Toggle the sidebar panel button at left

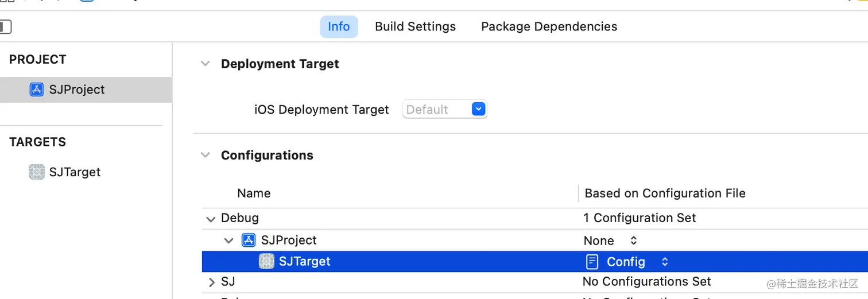[5, 26]
